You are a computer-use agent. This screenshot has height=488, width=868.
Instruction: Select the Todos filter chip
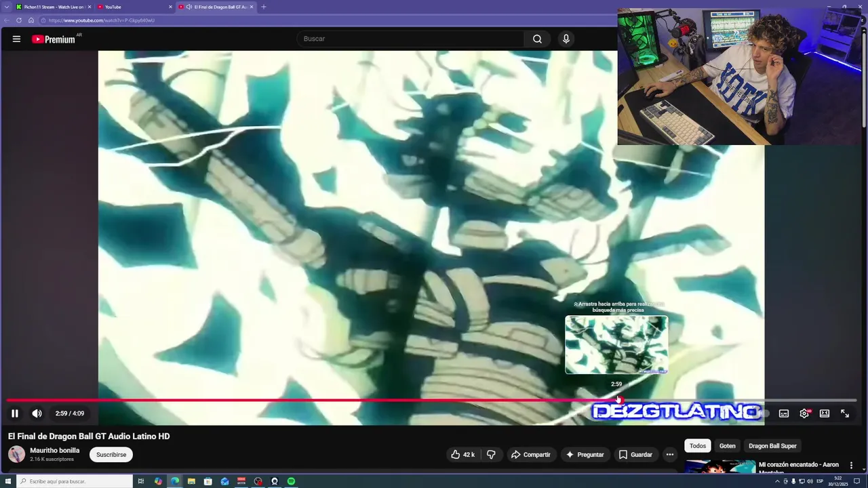698,446
